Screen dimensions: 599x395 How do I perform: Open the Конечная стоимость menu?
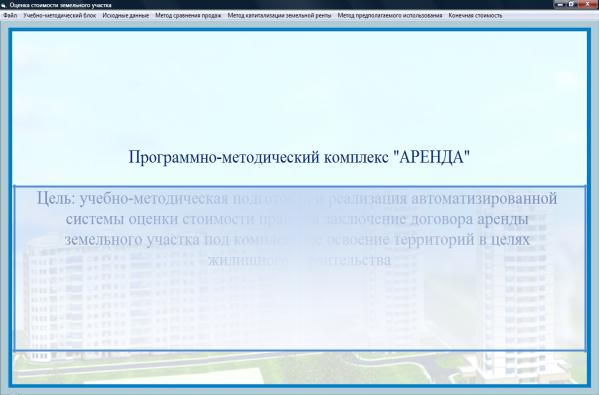[475, 16]
